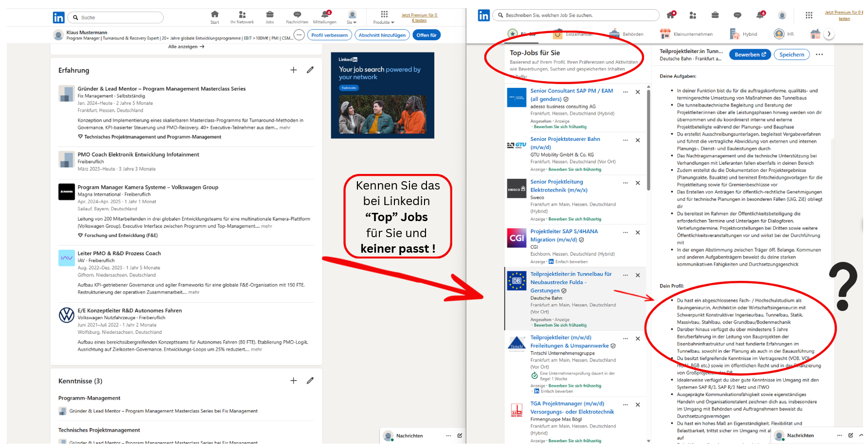
Task: Open Nachrichten icon in left window navigation
Action: [x=297, y=17]
